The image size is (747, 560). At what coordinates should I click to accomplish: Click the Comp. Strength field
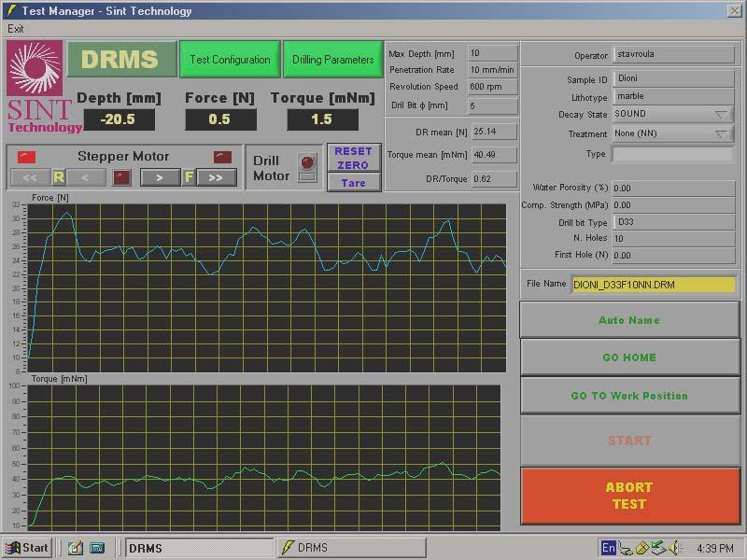pyautogui.click(x=673, y=205)
